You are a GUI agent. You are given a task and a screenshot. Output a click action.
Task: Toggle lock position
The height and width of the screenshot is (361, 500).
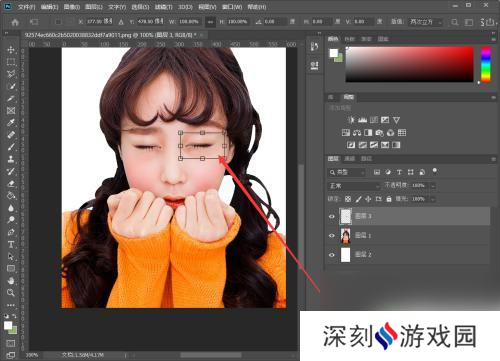click(x=368, y=199)
